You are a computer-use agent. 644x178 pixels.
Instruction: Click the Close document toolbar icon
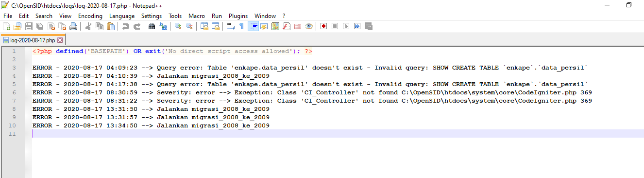pyautogui.click(x=51, y=26)
